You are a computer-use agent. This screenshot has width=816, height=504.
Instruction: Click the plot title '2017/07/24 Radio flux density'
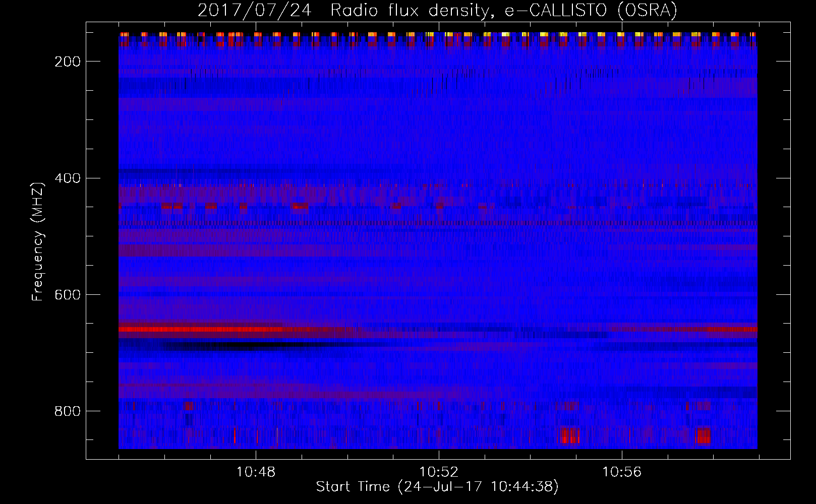coord(437,11)
